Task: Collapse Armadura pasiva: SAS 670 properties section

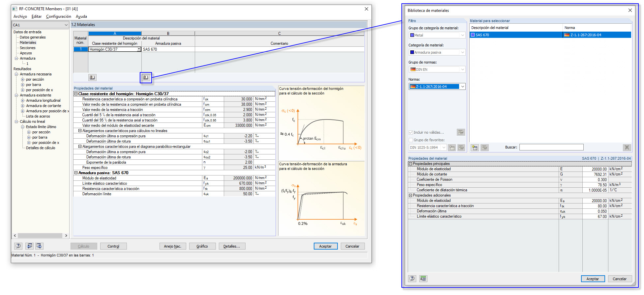Action: click(x=76, y=173)
